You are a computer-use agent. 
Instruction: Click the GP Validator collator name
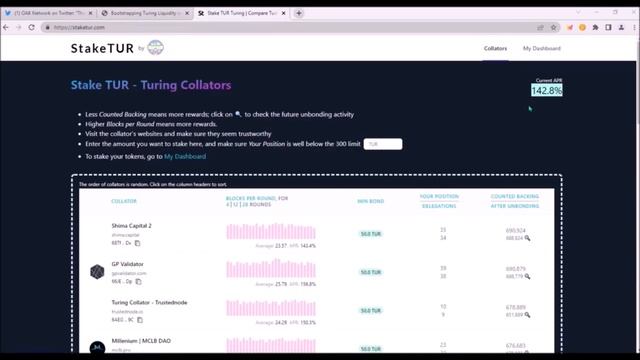tap(127, 264)
